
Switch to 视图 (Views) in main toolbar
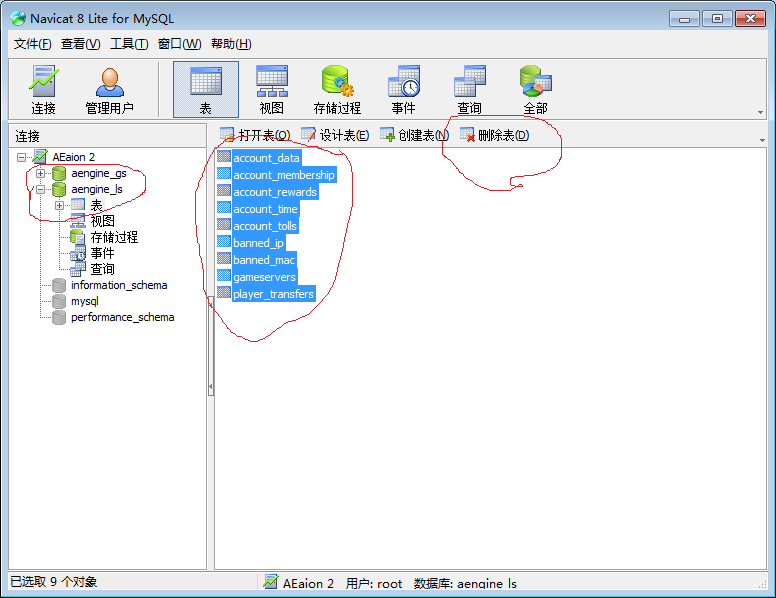tap(271, 90)
